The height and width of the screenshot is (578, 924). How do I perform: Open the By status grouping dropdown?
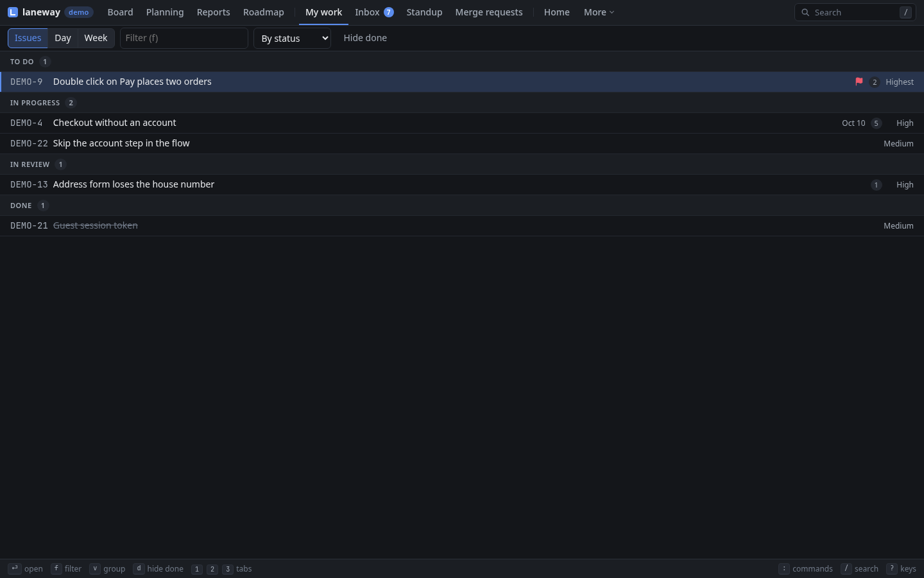292,39
